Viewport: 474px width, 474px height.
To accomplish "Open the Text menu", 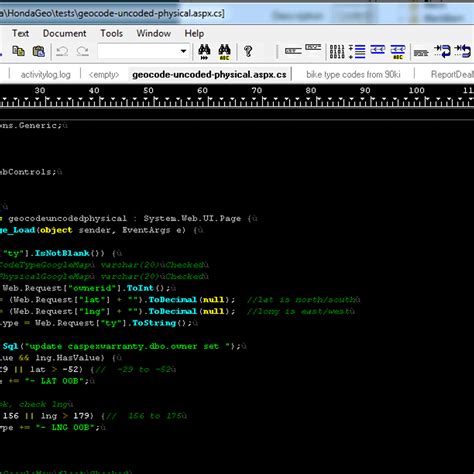I will [20, 33].
